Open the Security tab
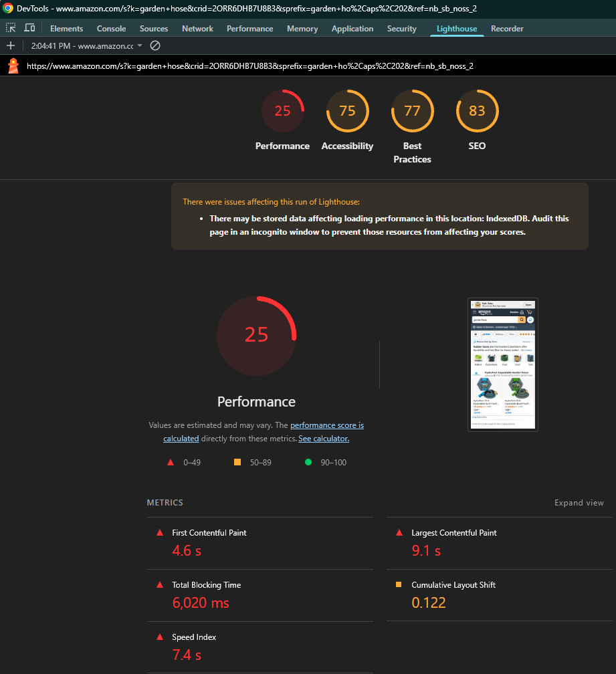Screen dimensions: 616x674 pos(401,28)
